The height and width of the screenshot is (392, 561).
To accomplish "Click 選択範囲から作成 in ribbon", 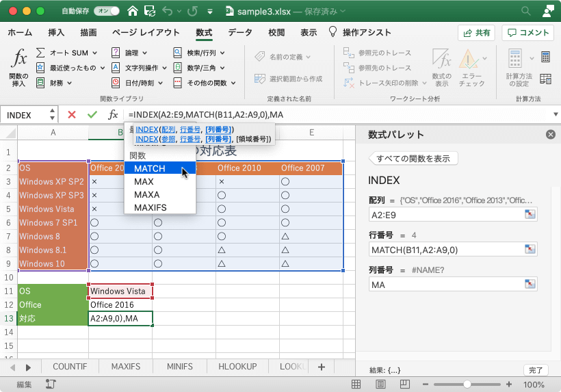I will (x=289, y=79).
